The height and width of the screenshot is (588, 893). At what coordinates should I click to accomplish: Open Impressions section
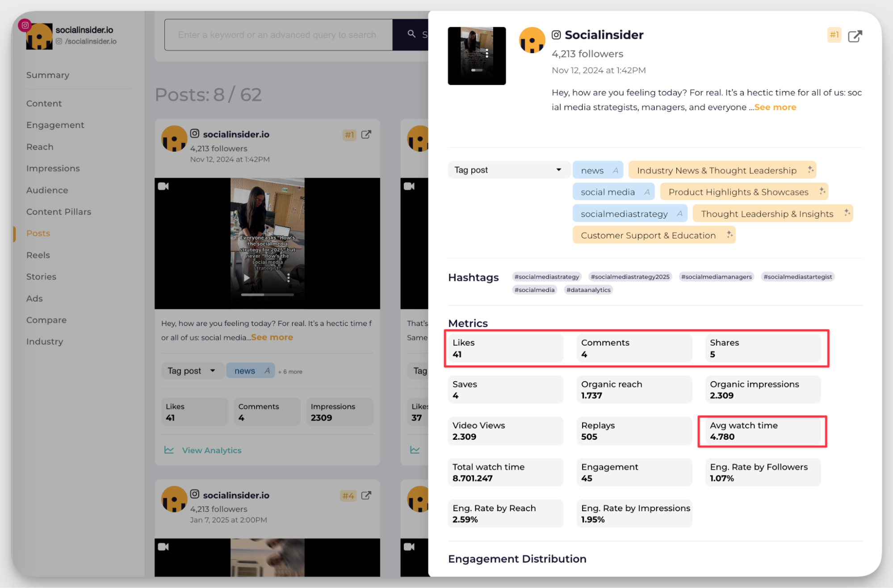[53, 168]
